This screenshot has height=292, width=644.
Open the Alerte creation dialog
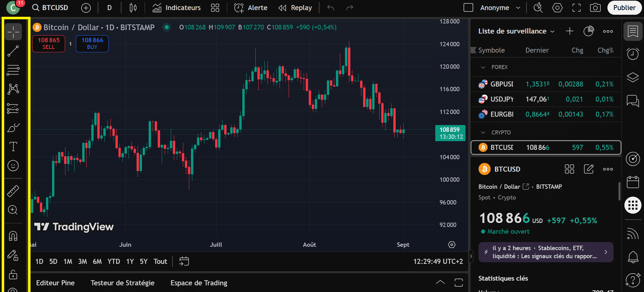(x=251, y=8)
